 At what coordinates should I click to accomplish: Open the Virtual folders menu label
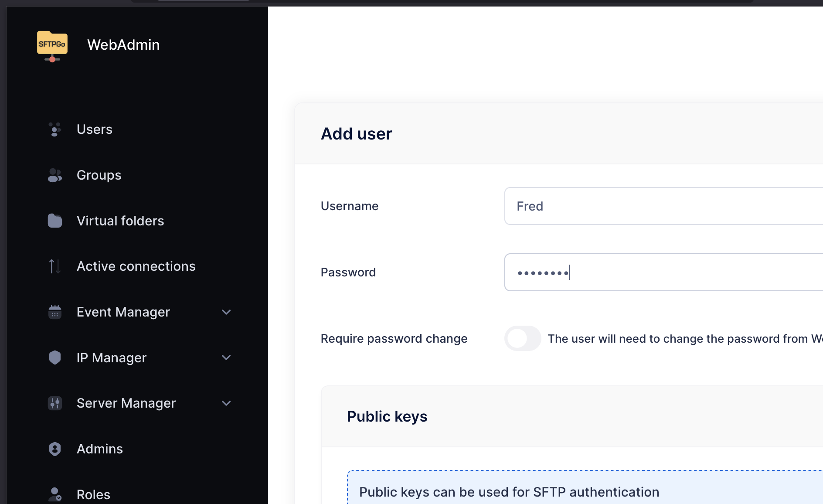tap(120, 221)
